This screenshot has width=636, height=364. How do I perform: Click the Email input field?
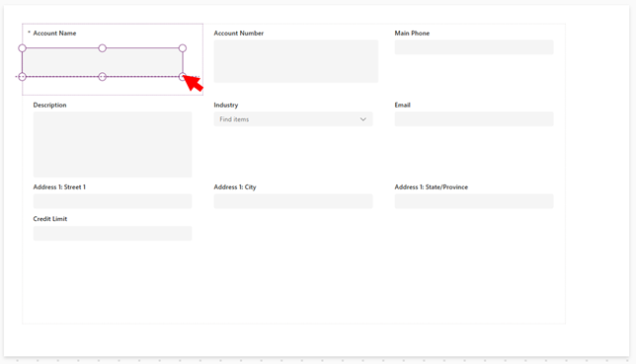(x=474, y=119)
